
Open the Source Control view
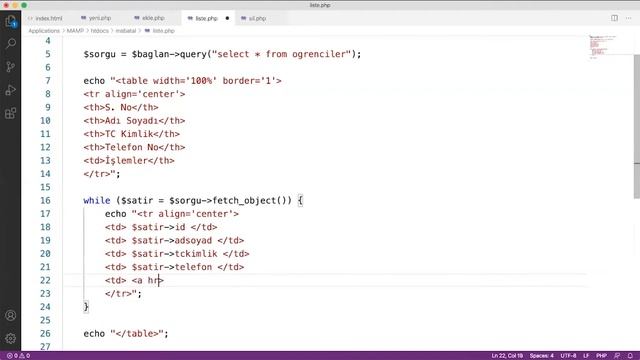(11, 67)
